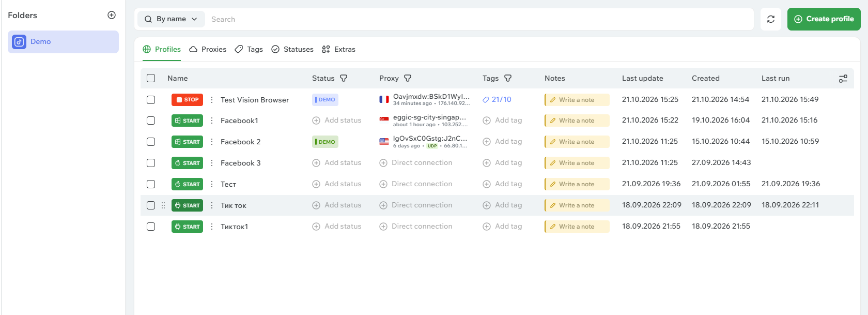Start the Тикток1 profile
Viewport: 868px width, 315px height.
click(187, 227)
